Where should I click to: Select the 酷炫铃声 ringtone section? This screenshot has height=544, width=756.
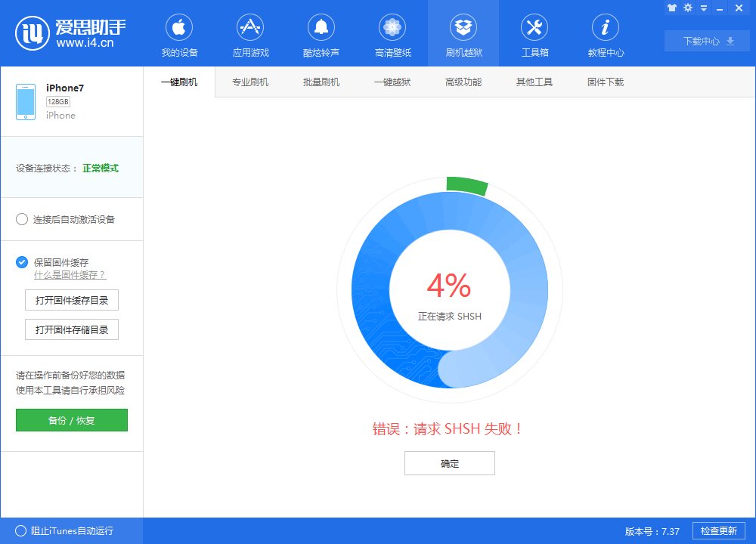click(x=321, y=33)
